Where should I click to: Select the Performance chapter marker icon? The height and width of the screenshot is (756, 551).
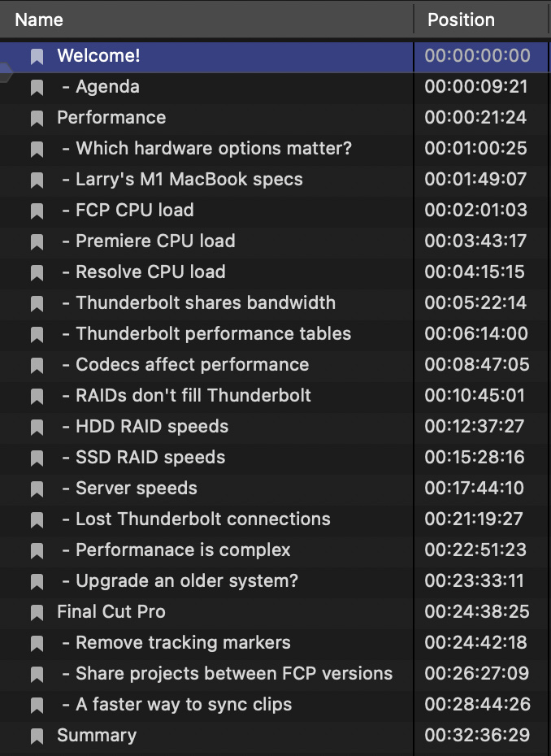(x=37, y=118)
